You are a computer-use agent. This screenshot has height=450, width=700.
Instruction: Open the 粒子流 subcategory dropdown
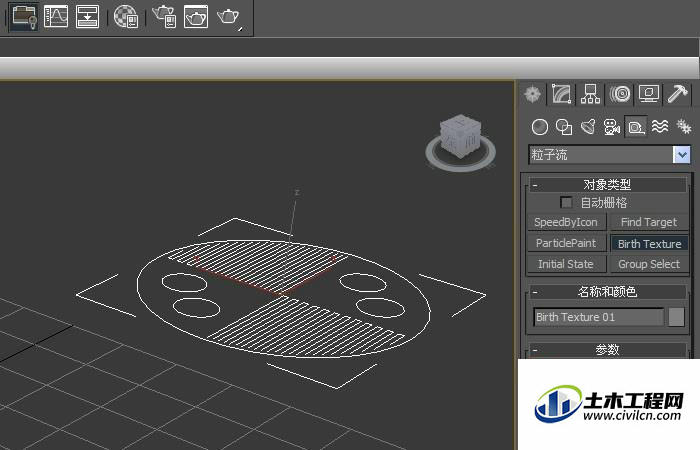681,155
